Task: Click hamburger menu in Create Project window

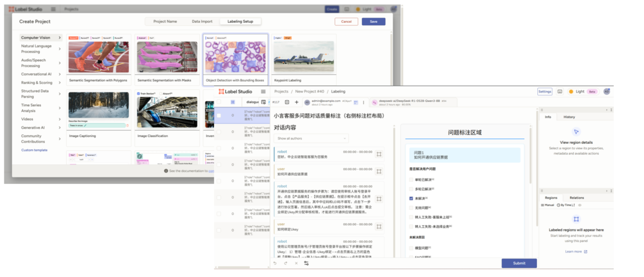Action: (53, 9)
